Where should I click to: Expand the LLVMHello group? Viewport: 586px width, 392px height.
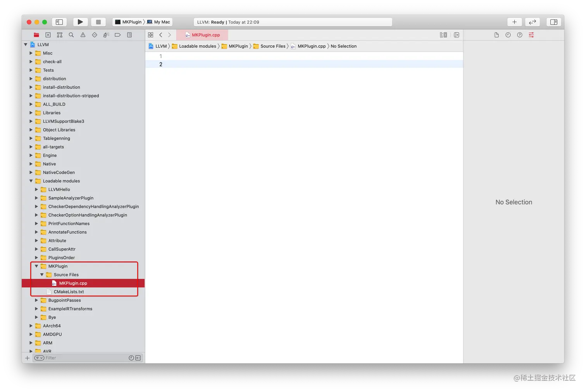coord(36,189)
